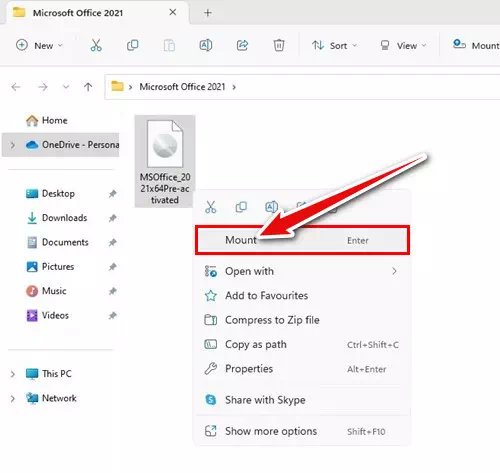The width and height of the screenshot is (500, 473).
Task: Unpin Pictures using its pin icon
Action: point(112,267)
